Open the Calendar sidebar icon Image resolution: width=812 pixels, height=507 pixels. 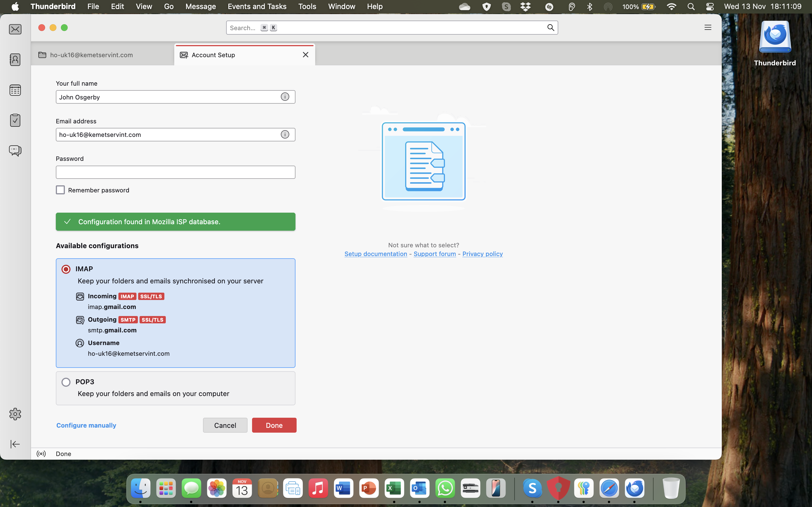click(x=15, y=90)
